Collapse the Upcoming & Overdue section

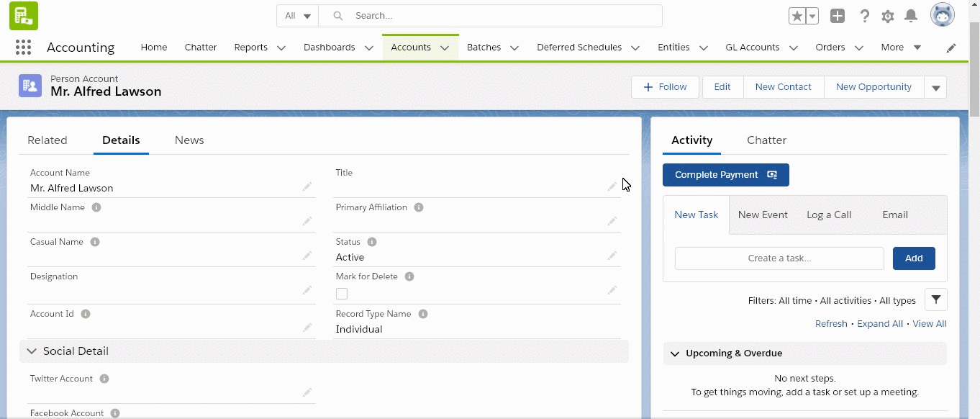point(675,353)
